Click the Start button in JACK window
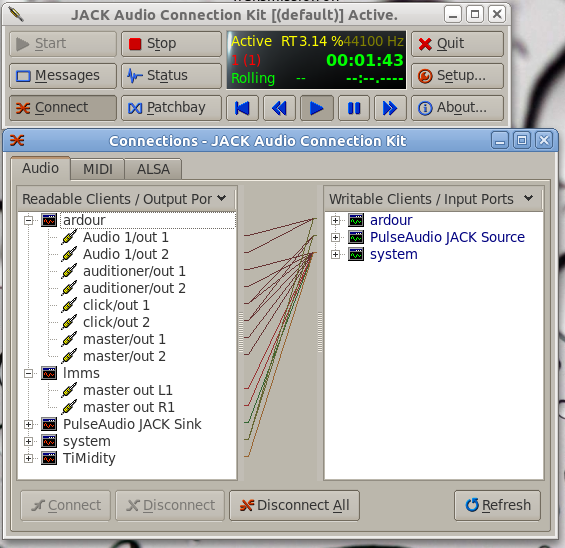 click(63, 44)
